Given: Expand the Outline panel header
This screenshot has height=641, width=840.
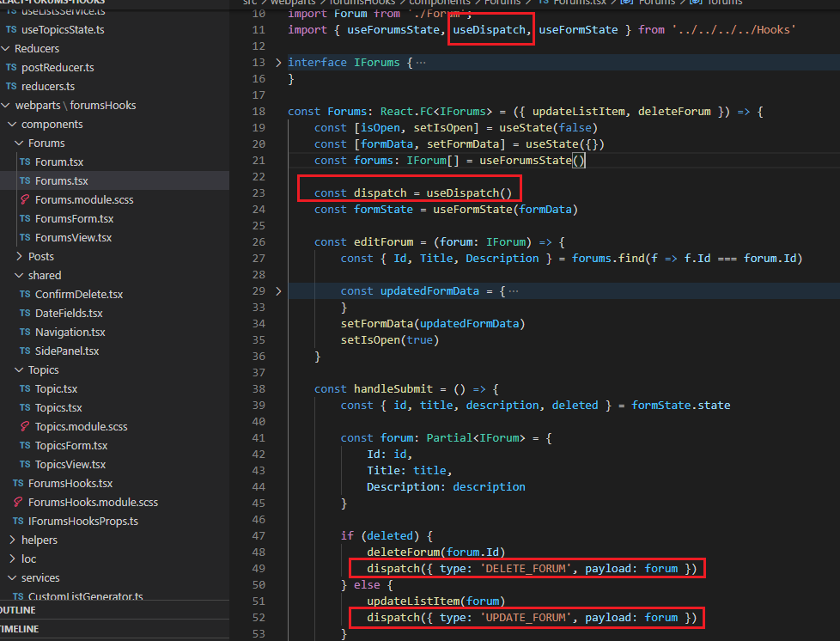Looking at the screenshot, I should (21, 610).
